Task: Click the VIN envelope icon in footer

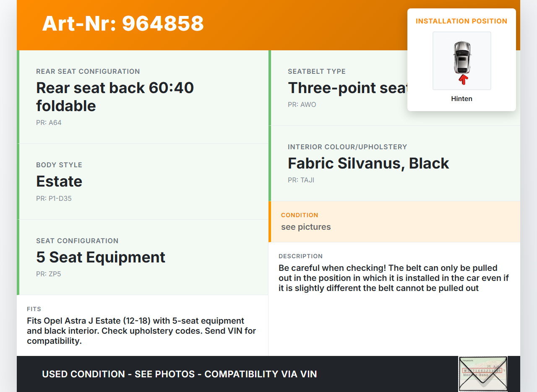Action: pos(483,374)
